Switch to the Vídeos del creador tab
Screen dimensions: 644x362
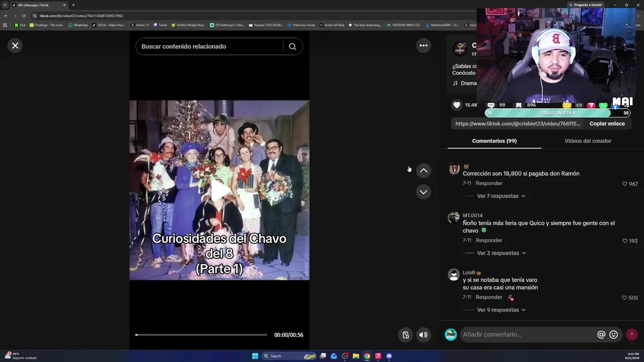click(588, 141)
